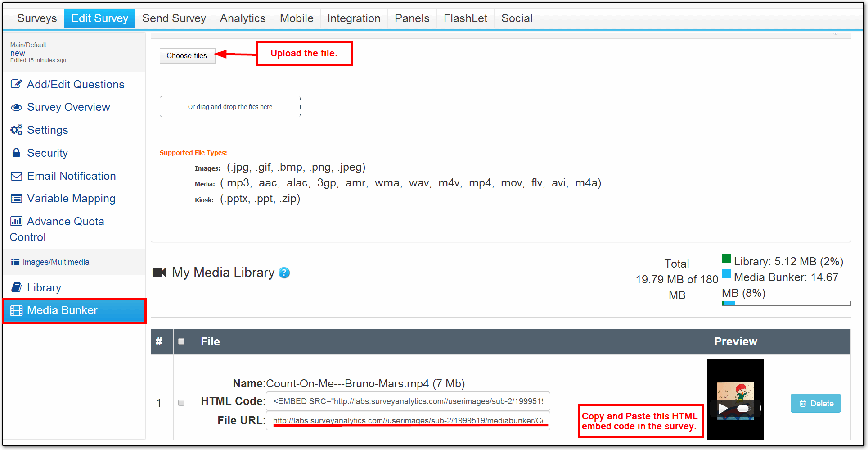Check the box for Count-On-Me video row
Viewport: 868px width, 450px height.
point(181,403)
